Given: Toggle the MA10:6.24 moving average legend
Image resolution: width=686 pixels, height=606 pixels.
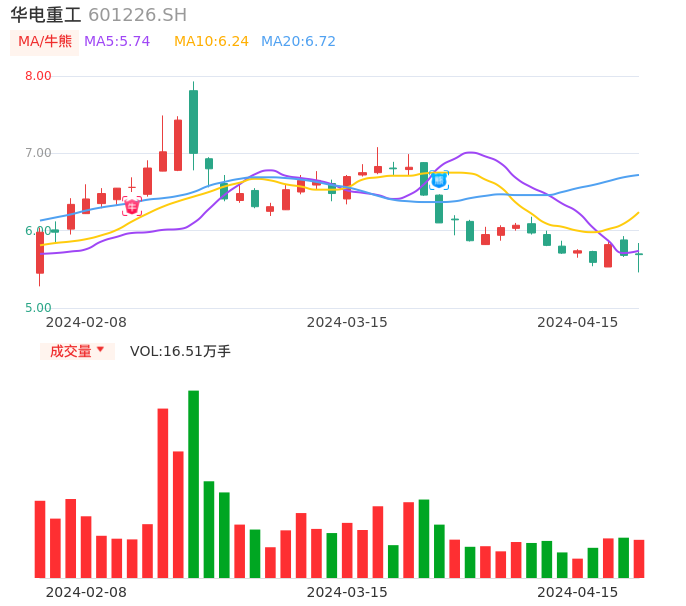Looking at the screenshot, I should (x=211, y=42).
